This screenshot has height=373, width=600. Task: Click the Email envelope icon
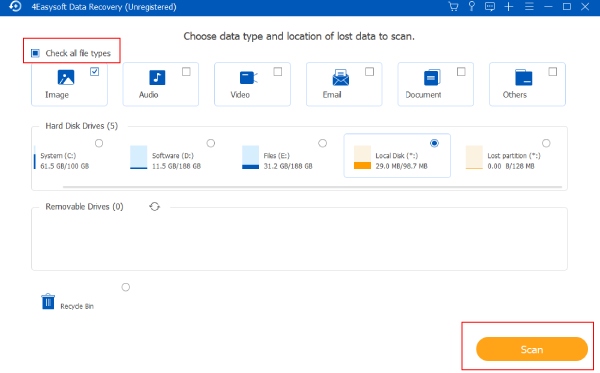tap(341, 78)
